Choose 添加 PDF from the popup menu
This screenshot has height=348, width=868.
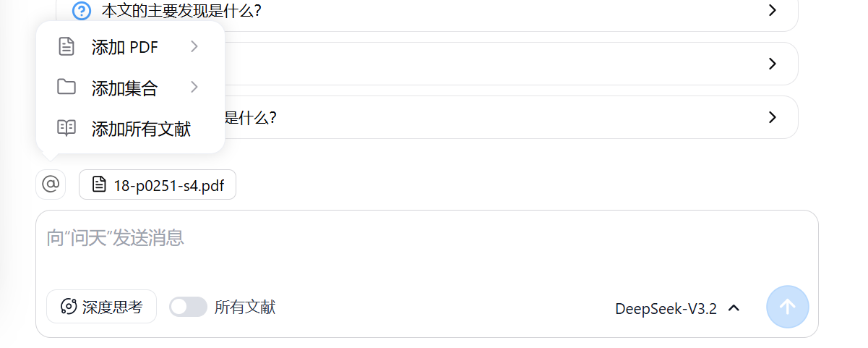coord(125,48)
